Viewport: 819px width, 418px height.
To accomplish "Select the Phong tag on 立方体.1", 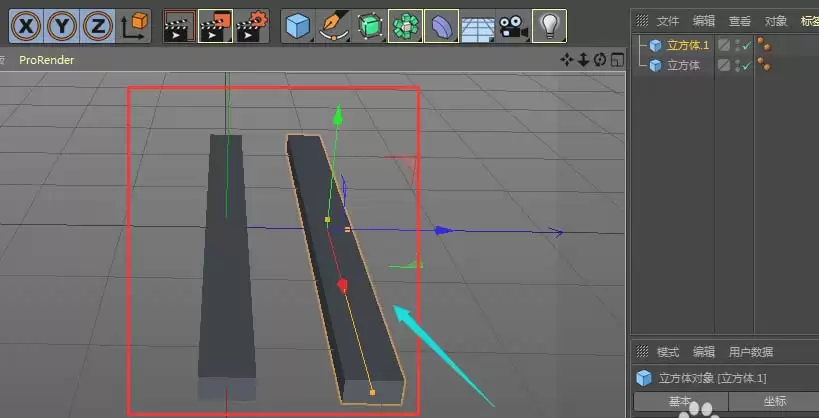I will pyautogui.click(x=764, y=44).
